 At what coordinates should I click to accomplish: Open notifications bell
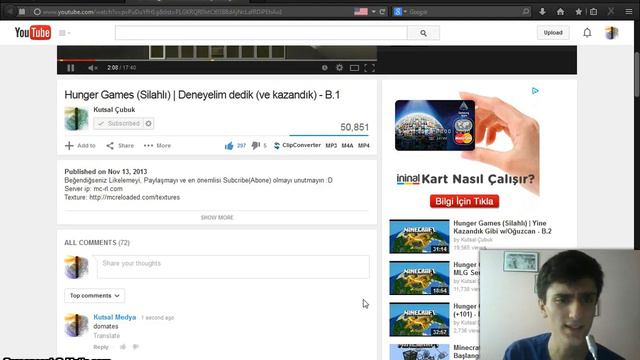587,33
